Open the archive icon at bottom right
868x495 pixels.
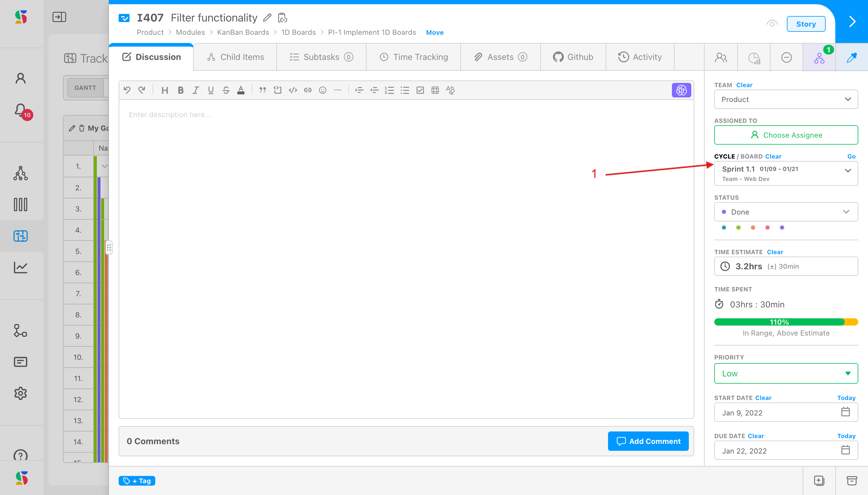pyautogui.click(x=851, y=480)
